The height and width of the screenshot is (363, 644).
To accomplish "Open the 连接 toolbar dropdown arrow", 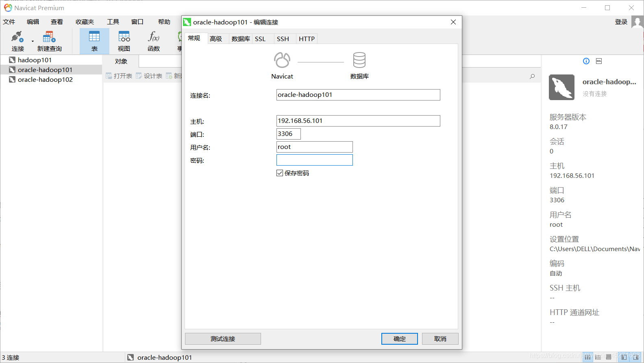I will click(x=33, y=41).
